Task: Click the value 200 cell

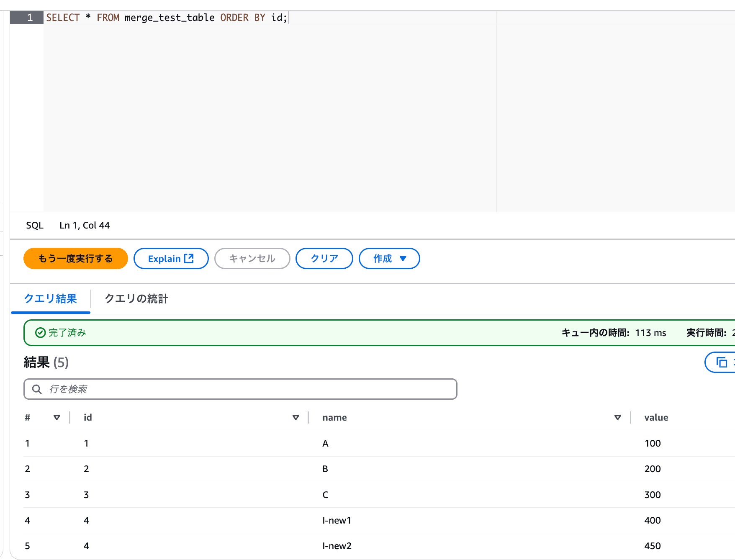Action: point(653,469)
